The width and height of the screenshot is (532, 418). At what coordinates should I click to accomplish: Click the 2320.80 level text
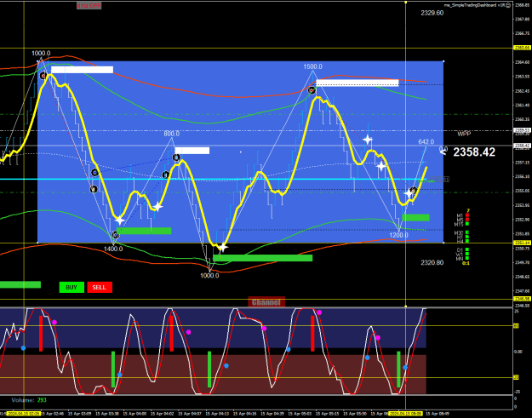[432, 262]
